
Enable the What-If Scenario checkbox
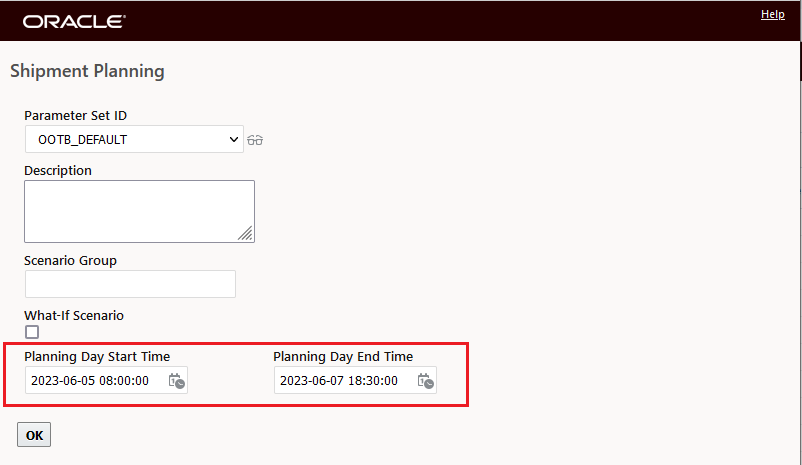pyautogui.click(x=32, y=332)
